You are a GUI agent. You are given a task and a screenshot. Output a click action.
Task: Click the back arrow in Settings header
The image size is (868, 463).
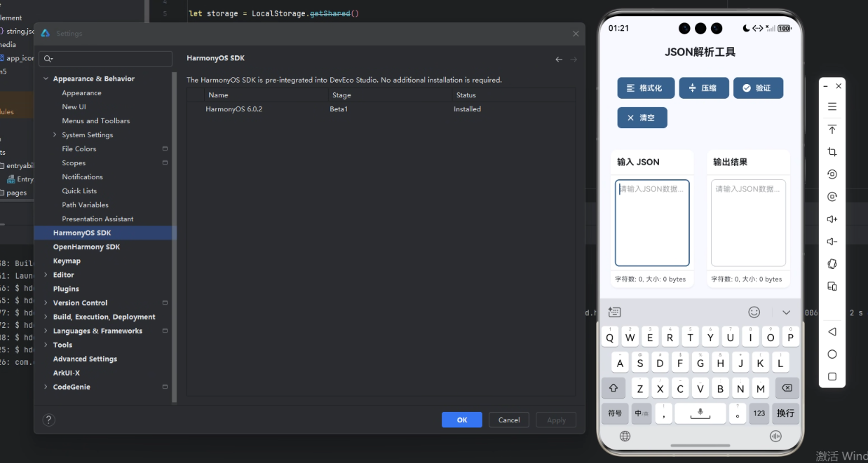click(x=559, y=59)
